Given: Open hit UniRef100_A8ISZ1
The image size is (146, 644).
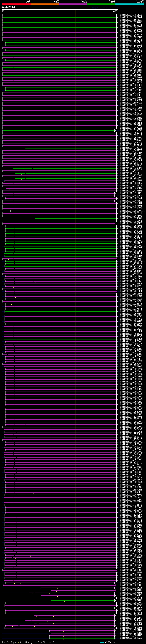Looking at the screenshot, I should [131, 15].
